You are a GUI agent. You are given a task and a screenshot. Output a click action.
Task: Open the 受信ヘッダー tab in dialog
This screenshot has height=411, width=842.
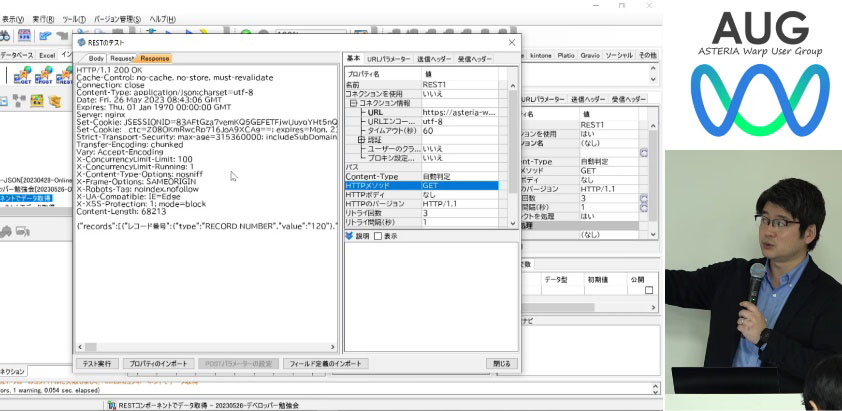474,59
